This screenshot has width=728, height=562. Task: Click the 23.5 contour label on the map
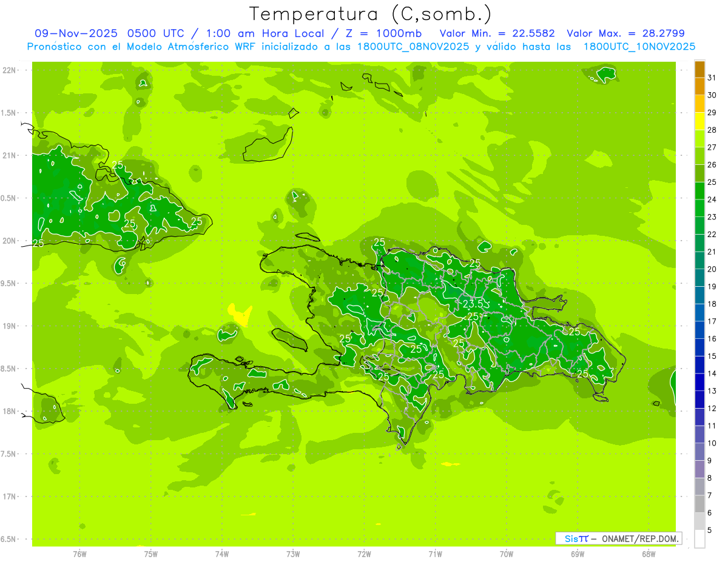473,303
